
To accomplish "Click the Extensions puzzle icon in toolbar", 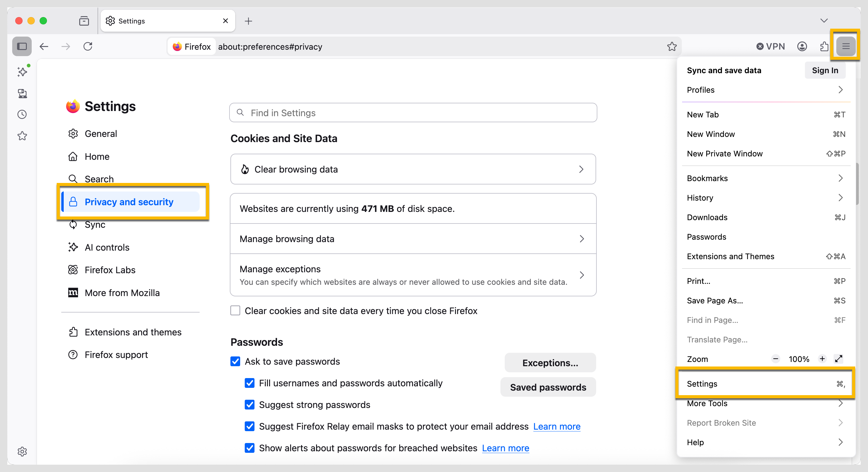I will pyautogui.click(x=824, y=46).
